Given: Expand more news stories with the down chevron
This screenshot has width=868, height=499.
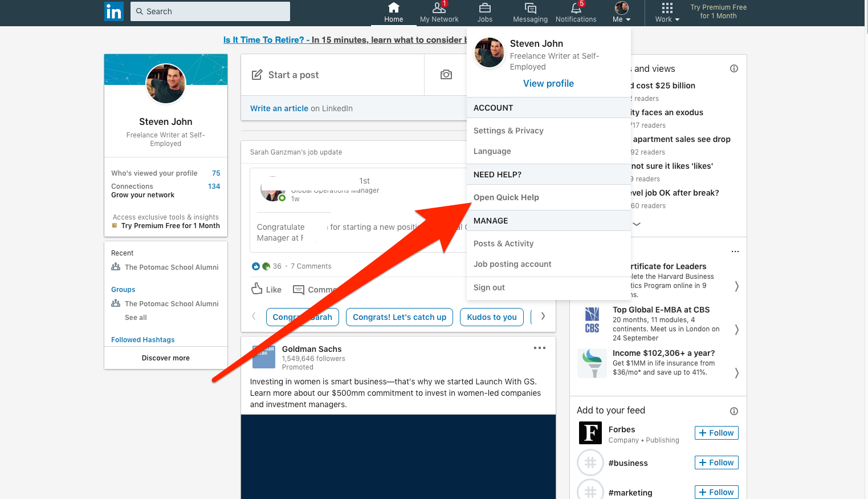Looking at the screenshot, I should point(636,224).
